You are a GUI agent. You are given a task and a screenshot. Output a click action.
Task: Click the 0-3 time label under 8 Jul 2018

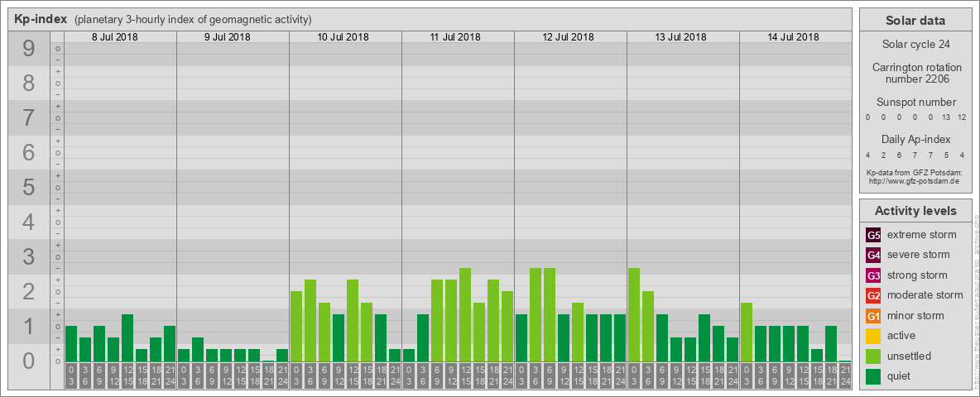71,375
